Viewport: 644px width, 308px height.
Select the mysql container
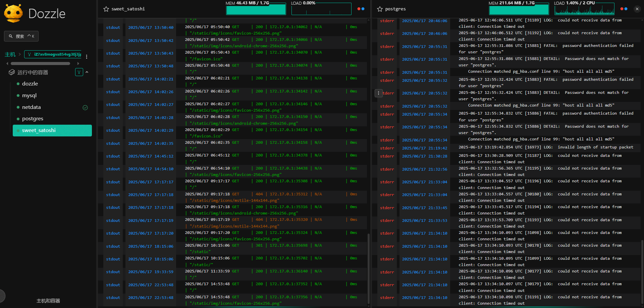[x=29, y=96]
